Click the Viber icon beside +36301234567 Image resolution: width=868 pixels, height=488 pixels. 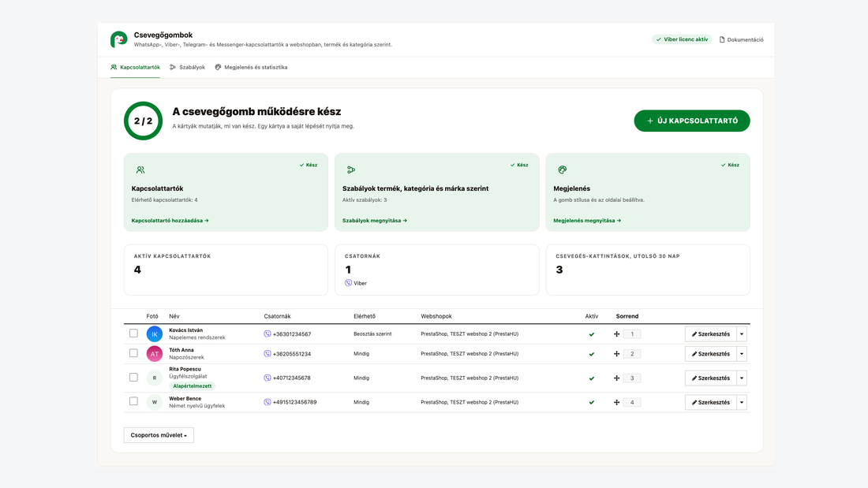[x=268, y=333]
